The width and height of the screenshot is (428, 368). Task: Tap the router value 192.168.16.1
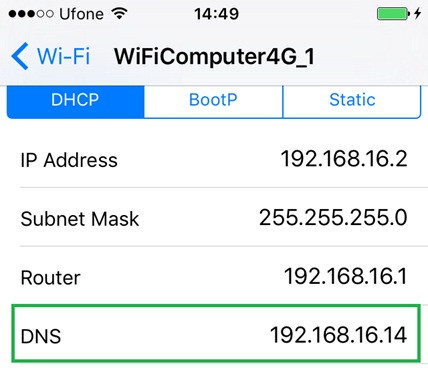(x=346, y=276)
